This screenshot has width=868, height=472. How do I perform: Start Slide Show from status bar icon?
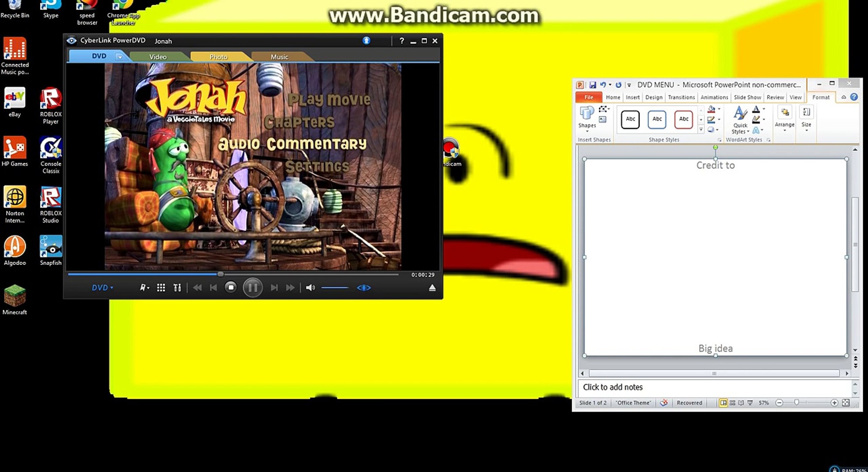pos(750,403)
